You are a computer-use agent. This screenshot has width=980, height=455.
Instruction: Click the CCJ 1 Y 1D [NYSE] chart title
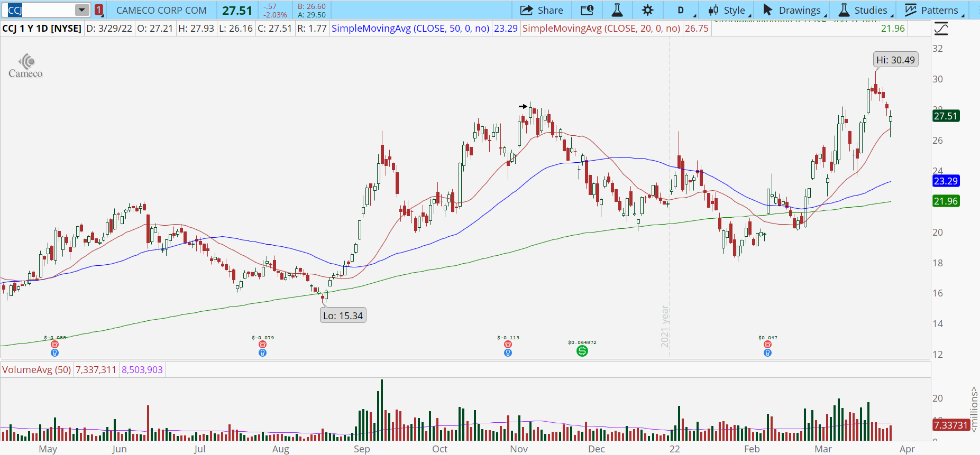click(x=42, y=29)
